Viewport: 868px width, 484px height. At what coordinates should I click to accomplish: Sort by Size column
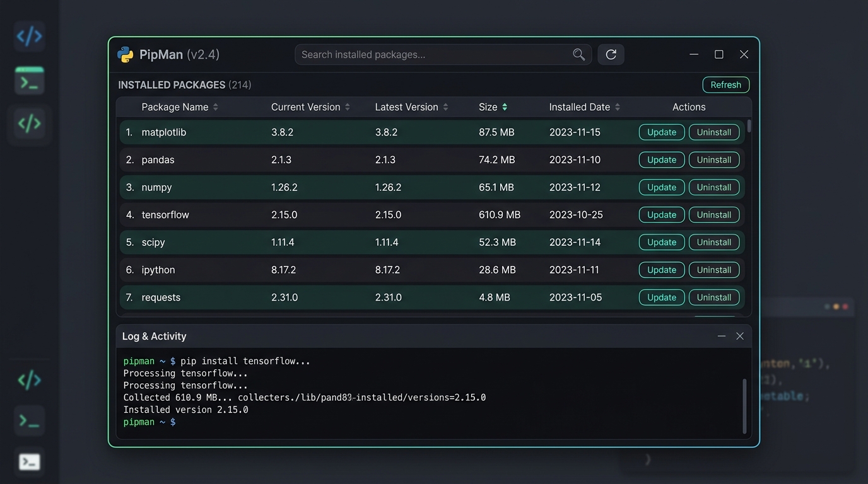tap(493, 107)
